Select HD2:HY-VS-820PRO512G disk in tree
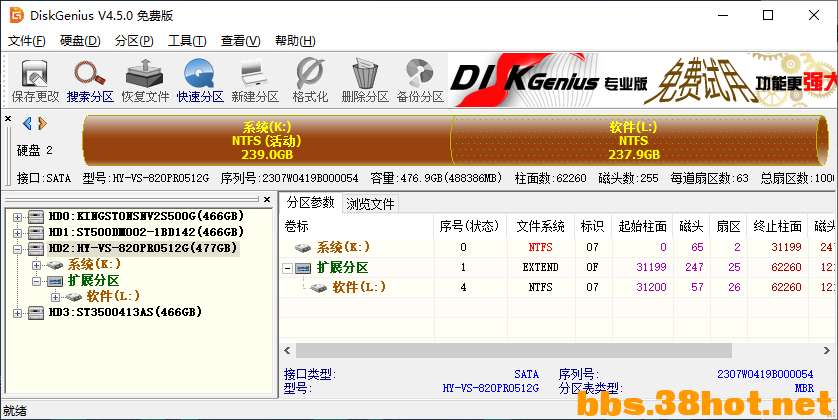The image size is (838, 420). (x=143, y=248)
